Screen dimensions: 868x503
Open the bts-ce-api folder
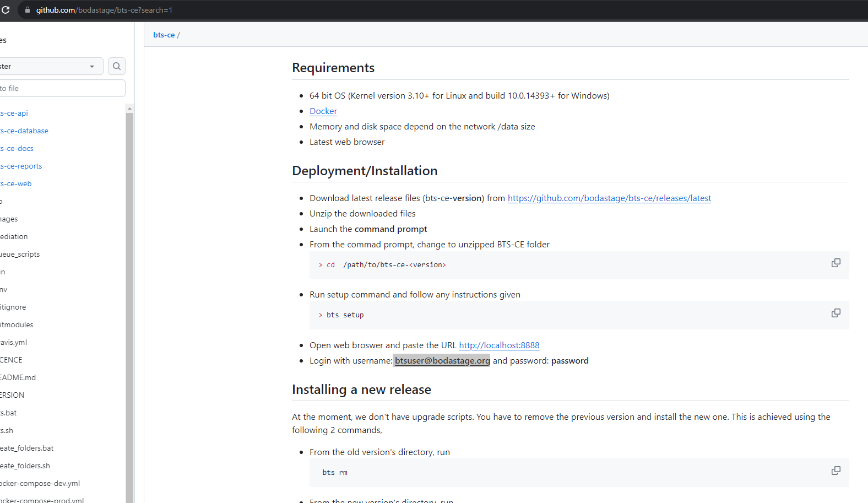[x=14, y=113]
